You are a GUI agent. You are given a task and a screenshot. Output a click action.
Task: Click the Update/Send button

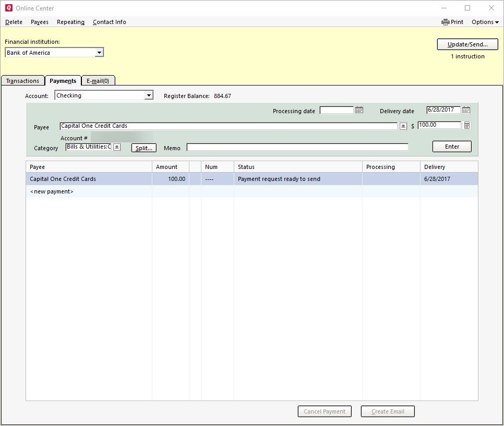pos(467,44)
